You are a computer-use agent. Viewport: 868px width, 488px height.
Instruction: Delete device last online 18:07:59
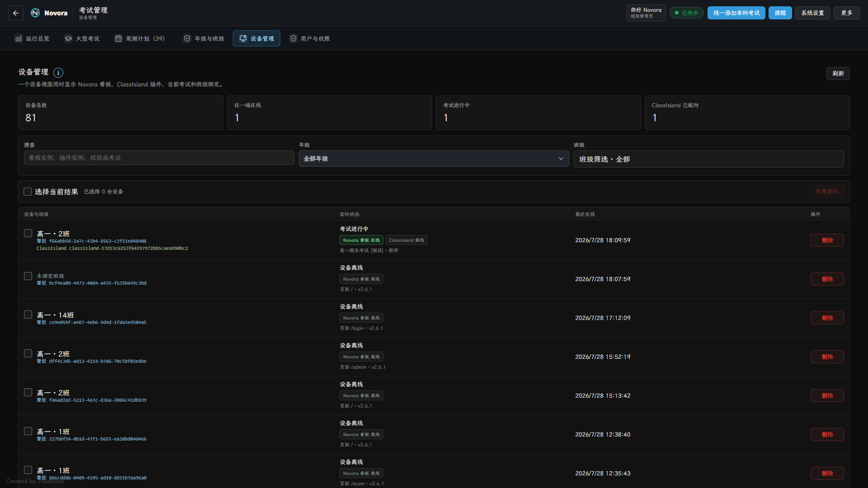(827, 279)
